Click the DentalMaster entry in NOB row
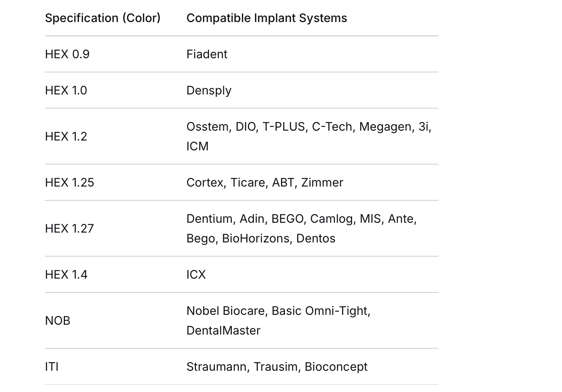Viewport: 562px width, 392px height. coord(223,331)
